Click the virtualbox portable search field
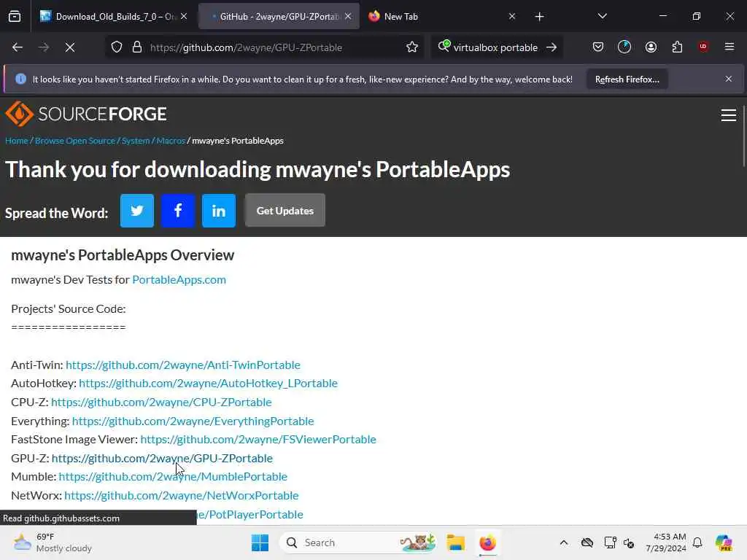Screen dimensions: 747x560 (495, 47)
